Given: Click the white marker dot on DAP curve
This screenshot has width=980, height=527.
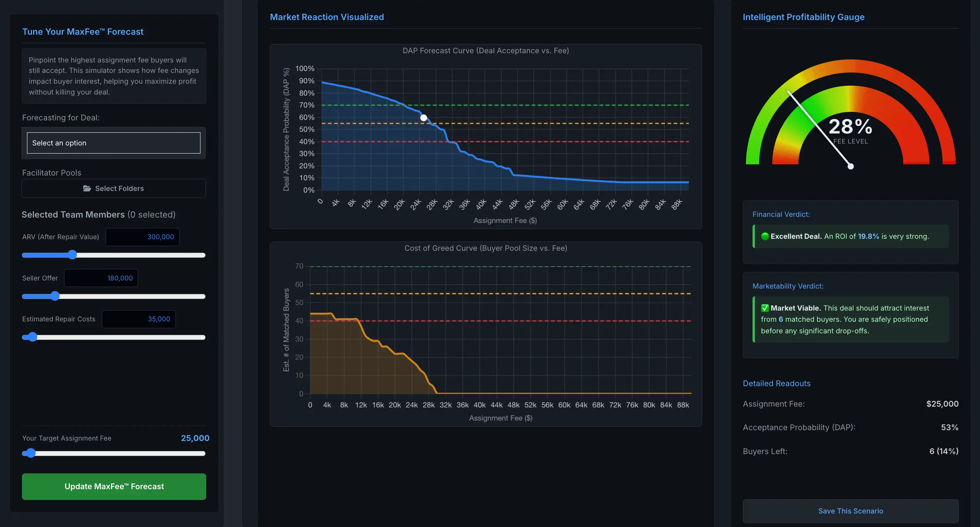Looking at the screenshot, I should (424, 118).
